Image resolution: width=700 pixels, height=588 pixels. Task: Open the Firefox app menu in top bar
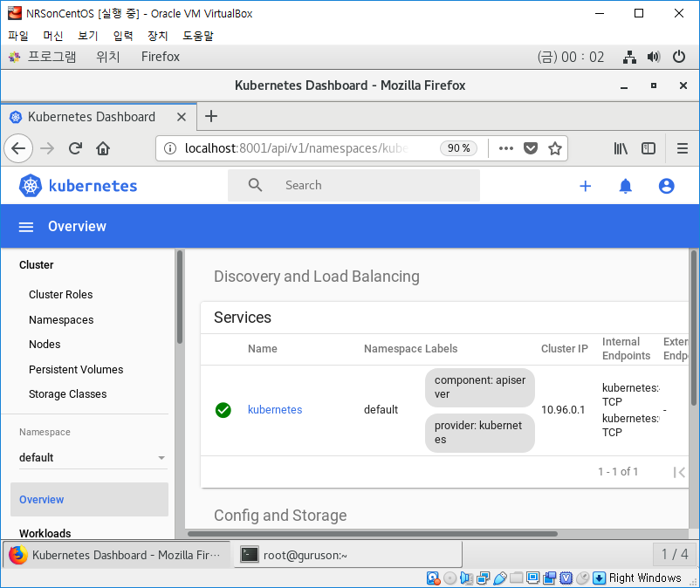pos(161,57)
